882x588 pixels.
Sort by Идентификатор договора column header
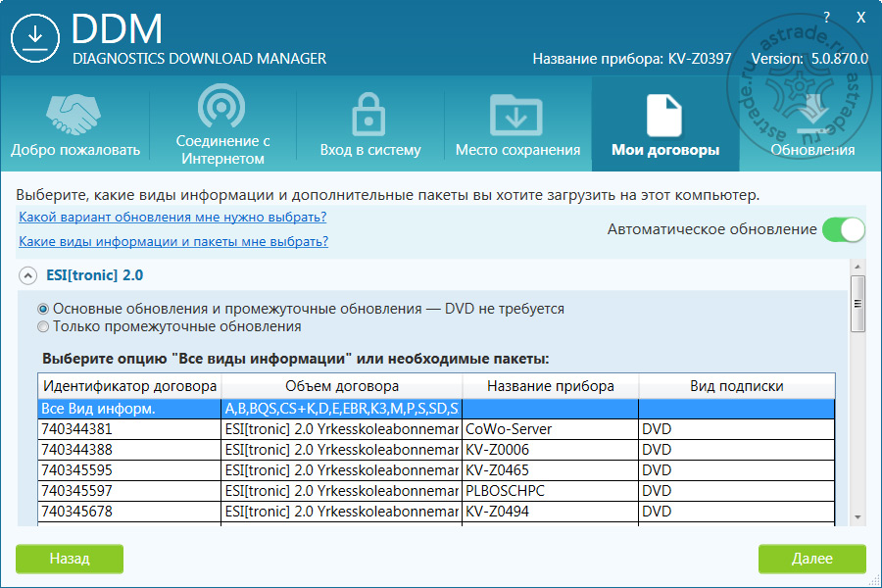click(130, 386)
